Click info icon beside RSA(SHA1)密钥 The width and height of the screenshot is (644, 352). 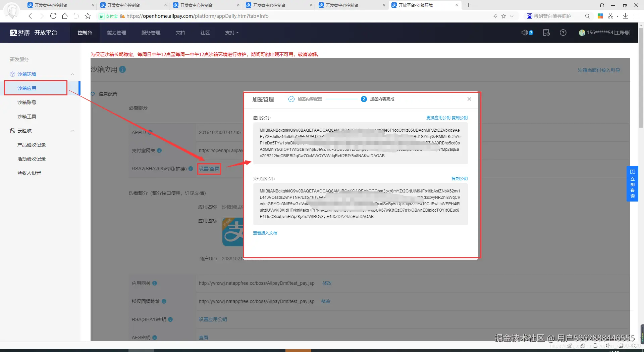(x=170, y=319)
